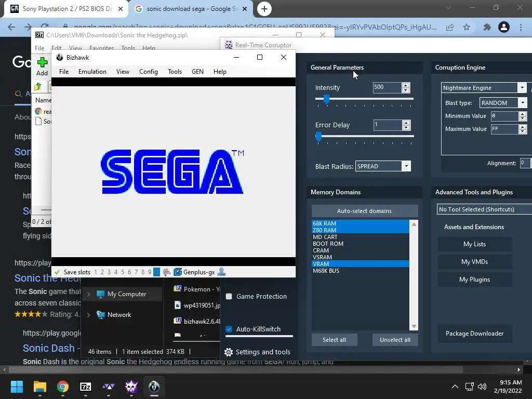This screenshot has width=532, height=399.
Task: Enable the Game Protection checkbox
Action: [x=229, y=297]
